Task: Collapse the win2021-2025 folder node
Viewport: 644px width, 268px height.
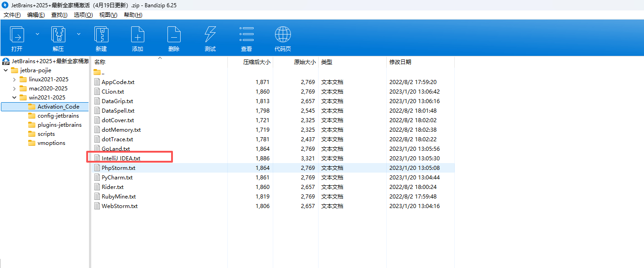Action: (x=14, y=98)
